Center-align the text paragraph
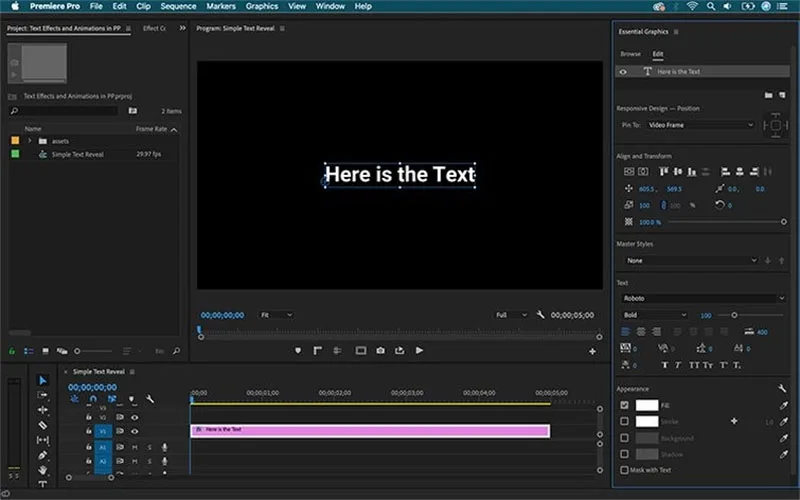800x500 pixels. (x=641, y=332)
